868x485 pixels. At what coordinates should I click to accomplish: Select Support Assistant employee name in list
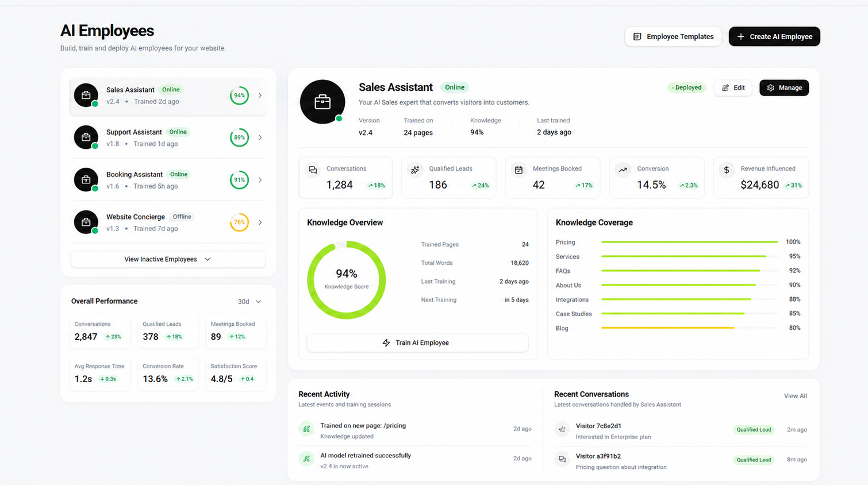[134, 132]
